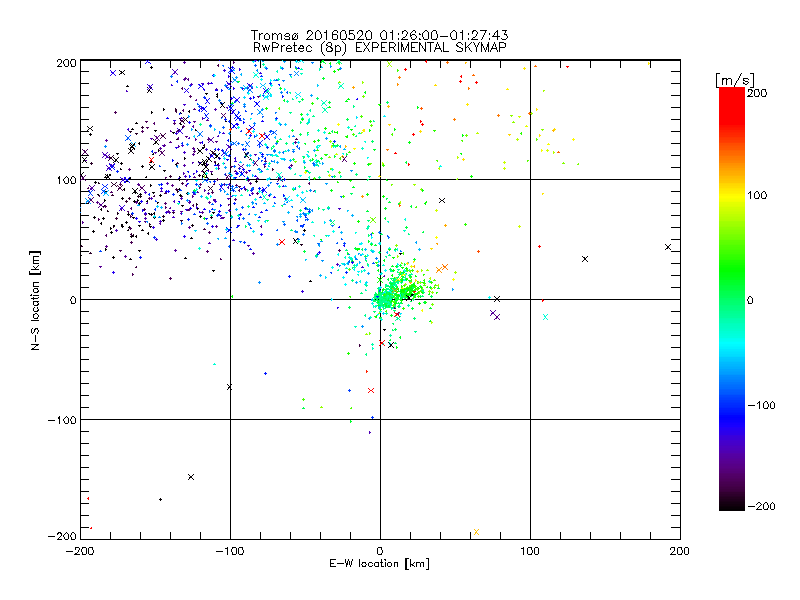Click the 'E-W location [km]' axis label
Viewport: 800px width, 600px height.
coord(380,564)
